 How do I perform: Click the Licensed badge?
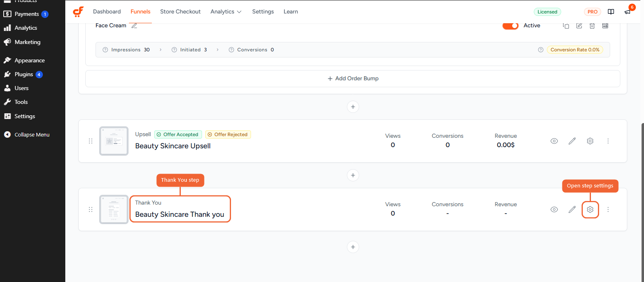tap(547, 12)
